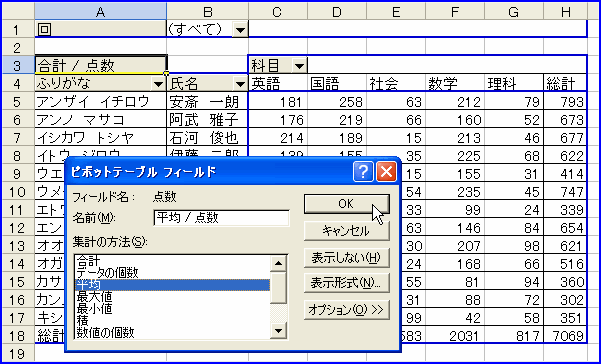Viewport: 601px width, 364px height.
Task: Click the 国語 column label
Action: (x=337, y=84)
